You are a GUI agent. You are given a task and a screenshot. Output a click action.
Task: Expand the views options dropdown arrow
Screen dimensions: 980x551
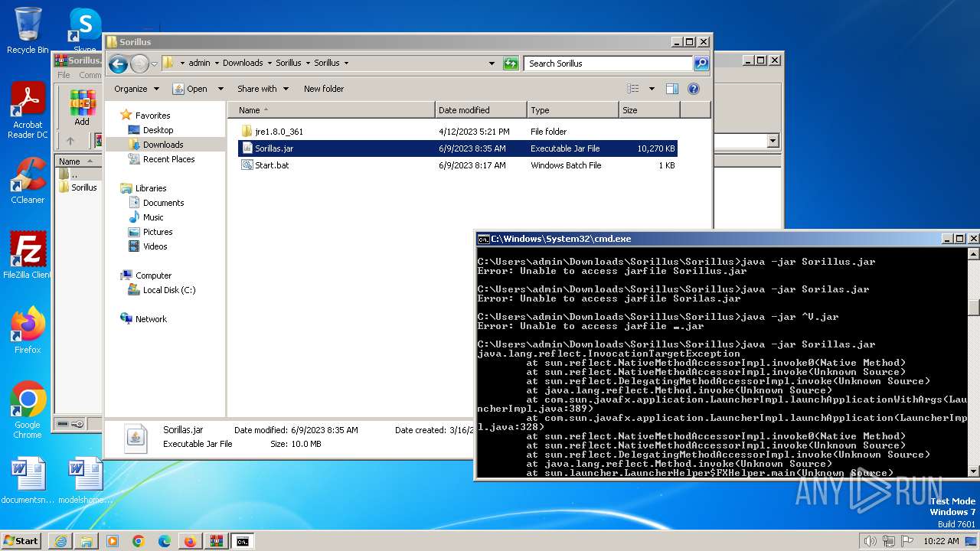pos(652,89)
